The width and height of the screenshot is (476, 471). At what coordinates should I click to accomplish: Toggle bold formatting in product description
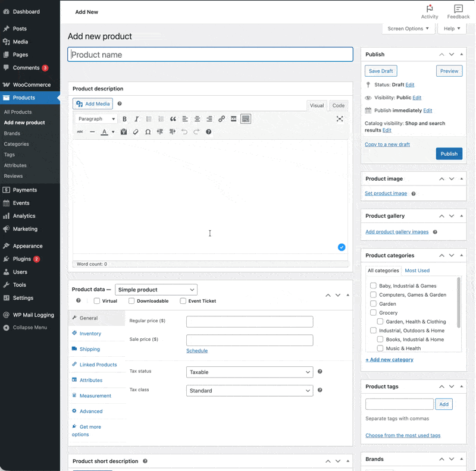click(124, 119)
